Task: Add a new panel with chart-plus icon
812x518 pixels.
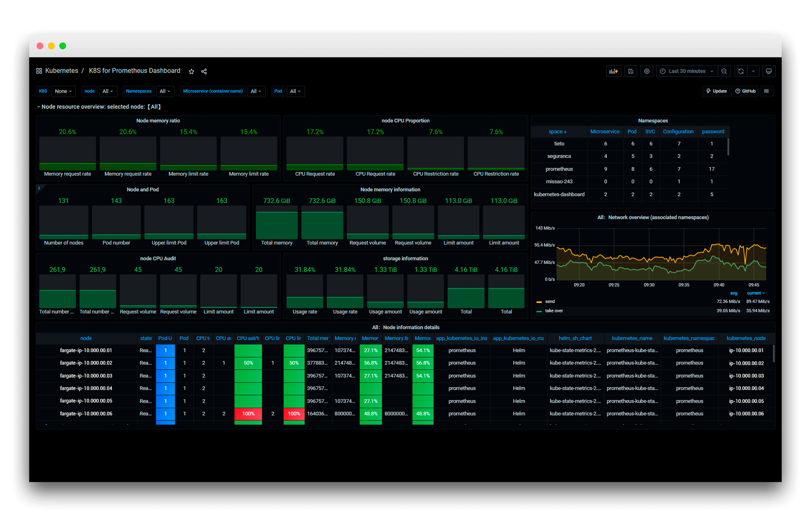Action: (613, 71)
